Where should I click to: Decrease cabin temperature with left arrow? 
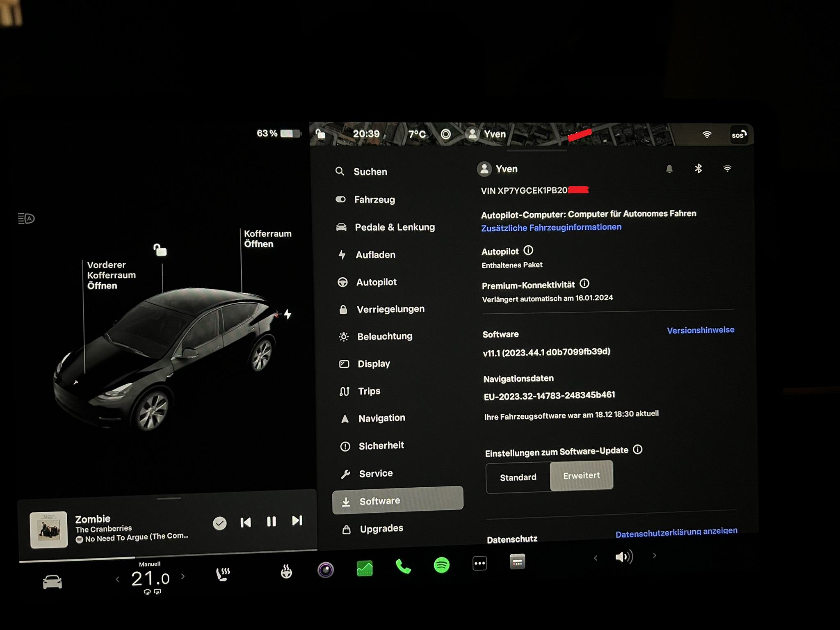pyautogui.click(x=118, y=579)
